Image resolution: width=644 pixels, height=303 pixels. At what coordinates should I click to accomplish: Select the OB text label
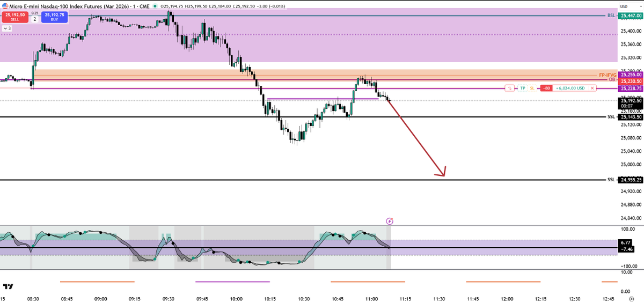(612, 80)
